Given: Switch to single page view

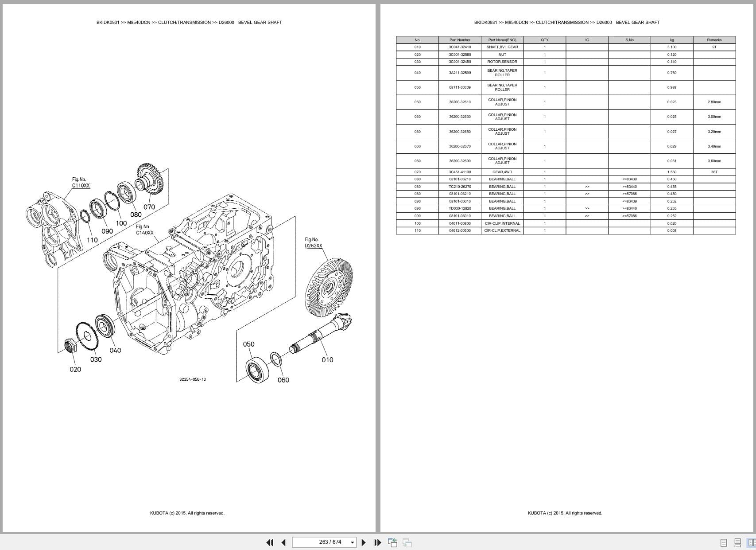Looking at the screenshot, I should [x=724, y=542].
